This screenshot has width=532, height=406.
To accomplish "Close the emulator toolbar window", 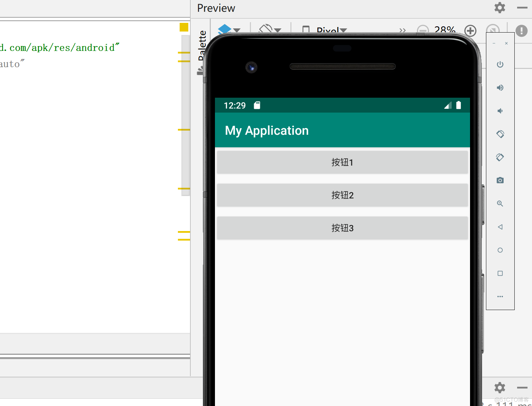I will pyautogui.click(x=506, y=43).
